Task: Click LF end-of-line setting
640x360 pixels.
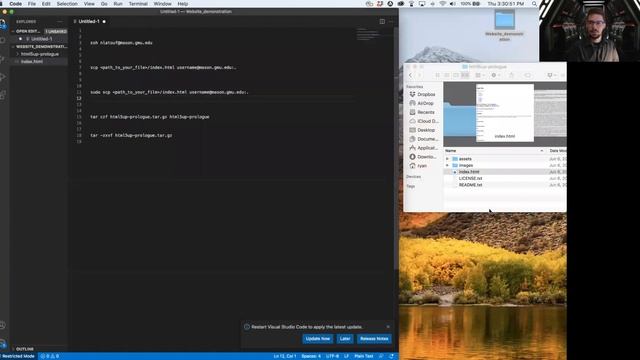Action: 346,356
